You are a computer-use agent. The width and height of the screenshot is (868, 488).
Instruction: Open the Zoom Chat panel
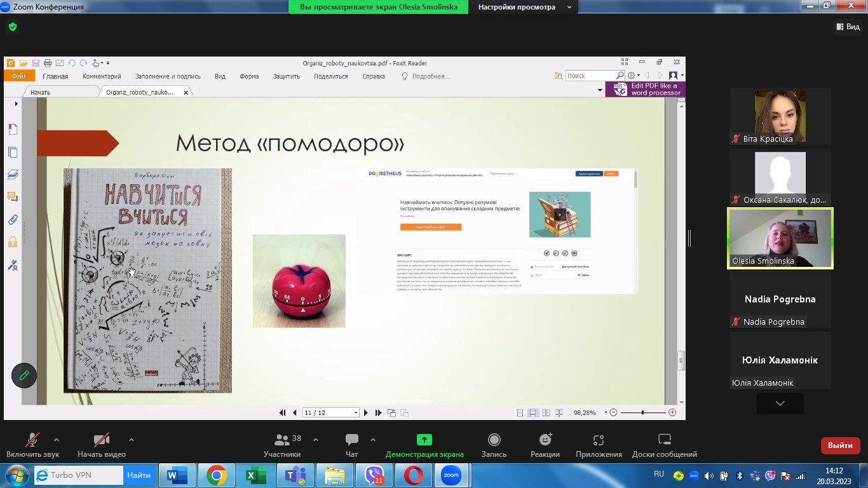[351, 445]
